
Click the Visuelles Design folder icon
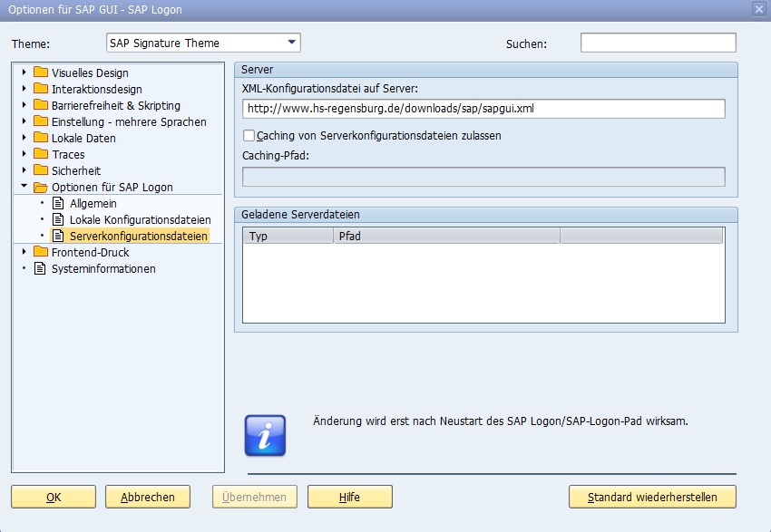[x=40, y=73]
